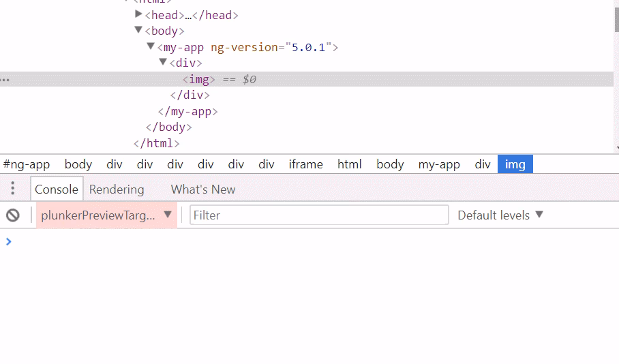Focus the console Filter input field
This screenshot has width=619, height=364.
(x=319, y=215)
